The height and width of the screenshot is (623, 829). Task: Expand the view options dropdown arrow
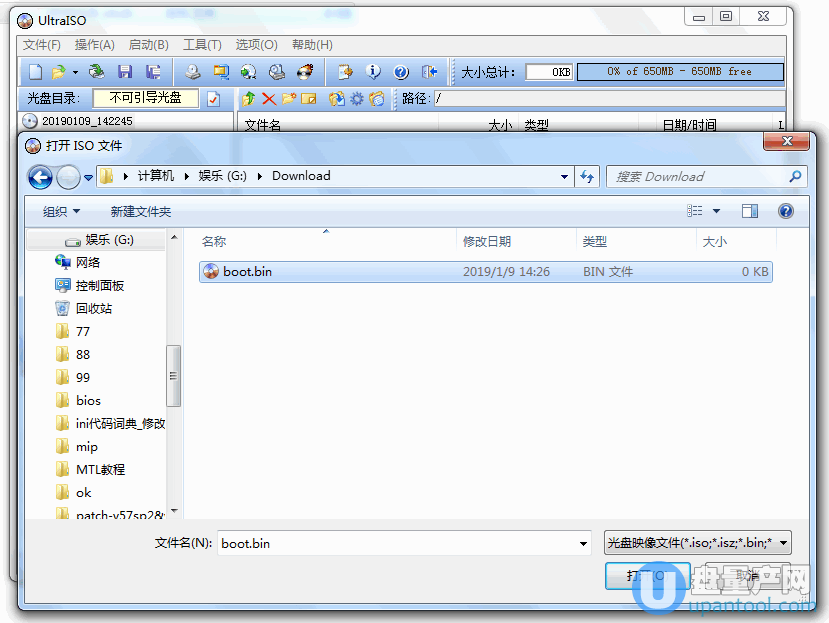click(716, 211)
